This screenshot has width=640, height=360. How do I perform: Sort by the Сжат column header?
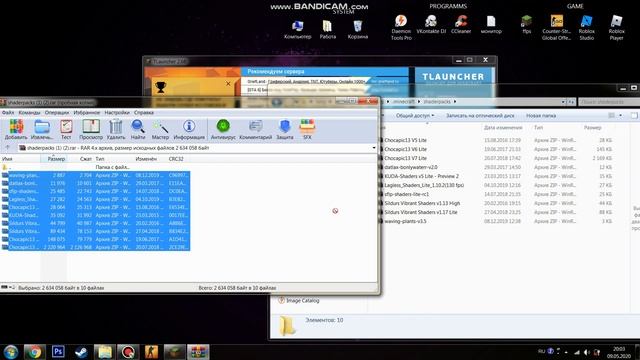coord(80,159)
